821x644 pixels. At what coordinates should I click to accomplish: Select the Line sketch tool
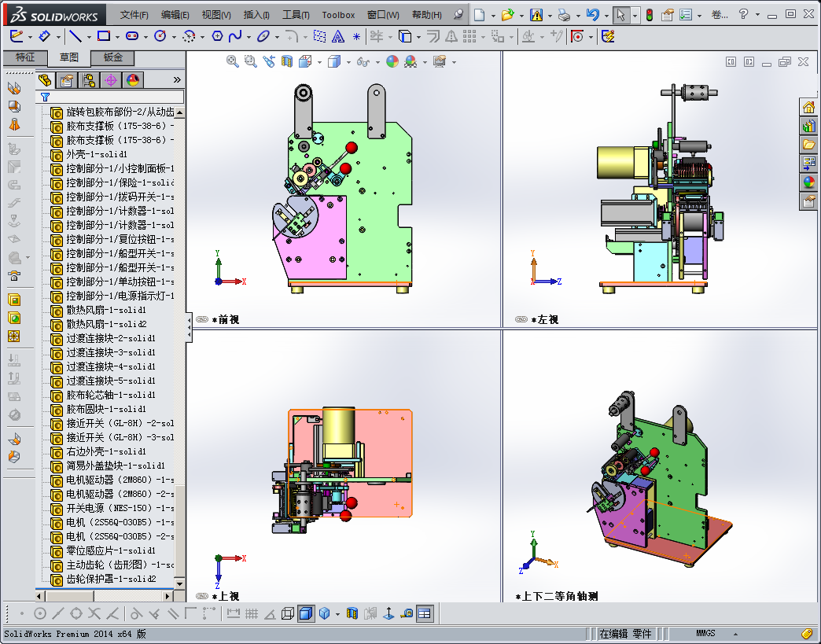(x=75, y=36)
